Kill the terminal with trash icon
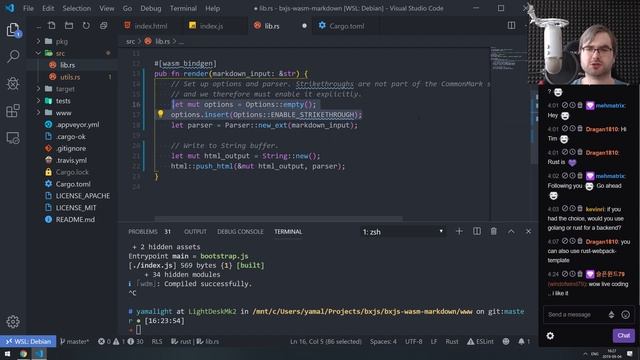The height and width of the screenshot is (360, 640). [x=494, y=231]
